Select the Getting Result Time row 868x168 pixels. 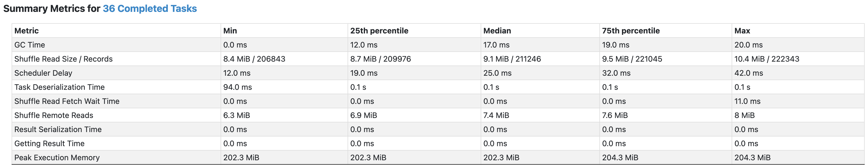click(x=49, y=143)
